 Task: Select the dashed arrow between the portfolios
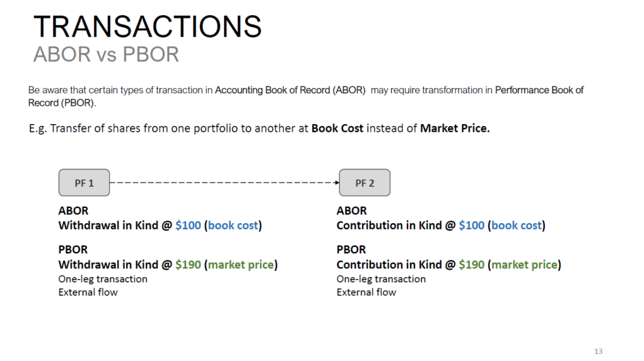(x=223, y=182)
